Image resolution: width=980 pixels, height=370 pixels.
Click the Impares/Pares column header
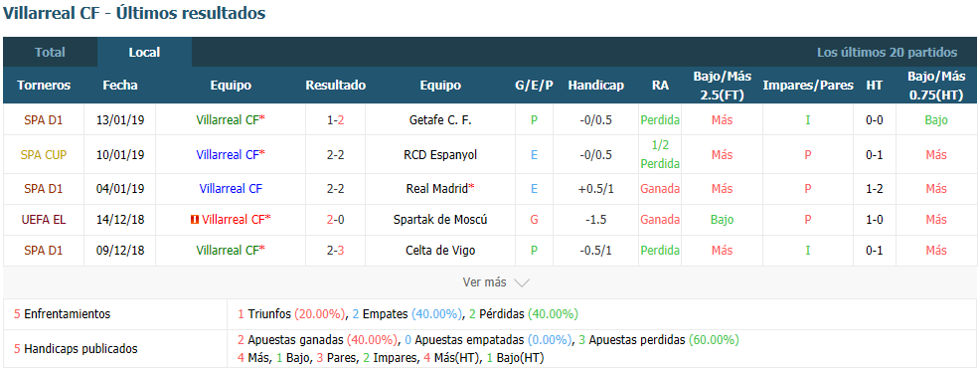(x=808, y=86)
